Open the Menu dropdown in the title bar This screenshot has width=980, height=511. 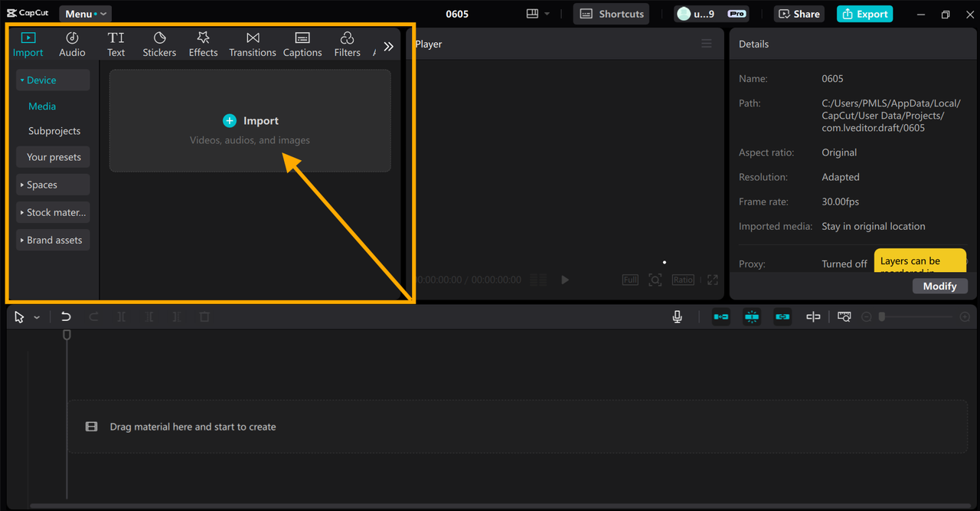pyautogui.click(x=84, y=13)
